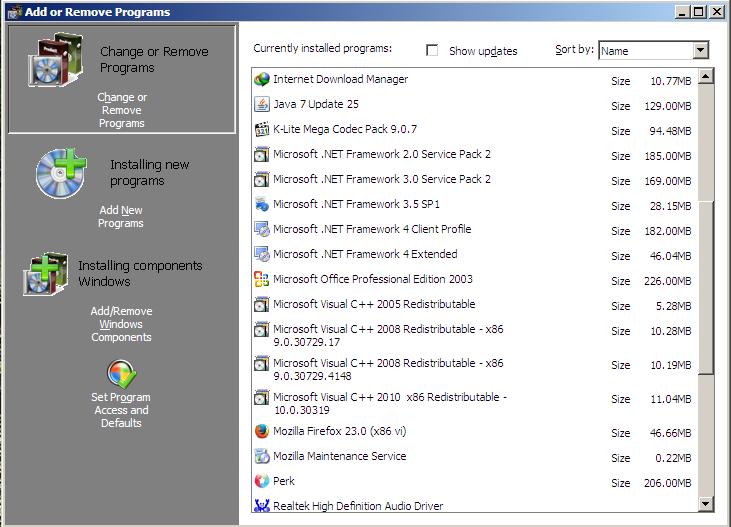This screenshot has width=731, height=527.
Task: Select Microsoft .NET Framework 4 Client Profile
Action: pos(475,229)
